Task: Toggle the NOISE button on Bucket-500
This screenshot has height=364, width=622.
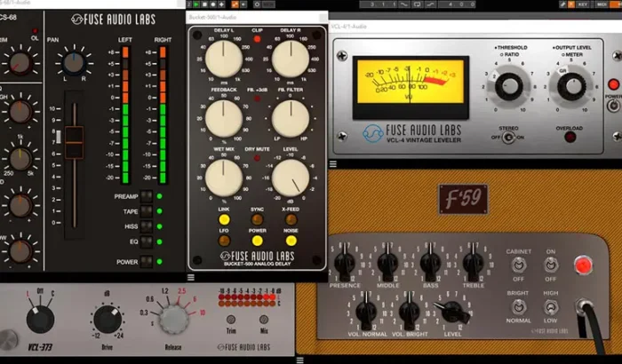Action: tap(292, 241)
